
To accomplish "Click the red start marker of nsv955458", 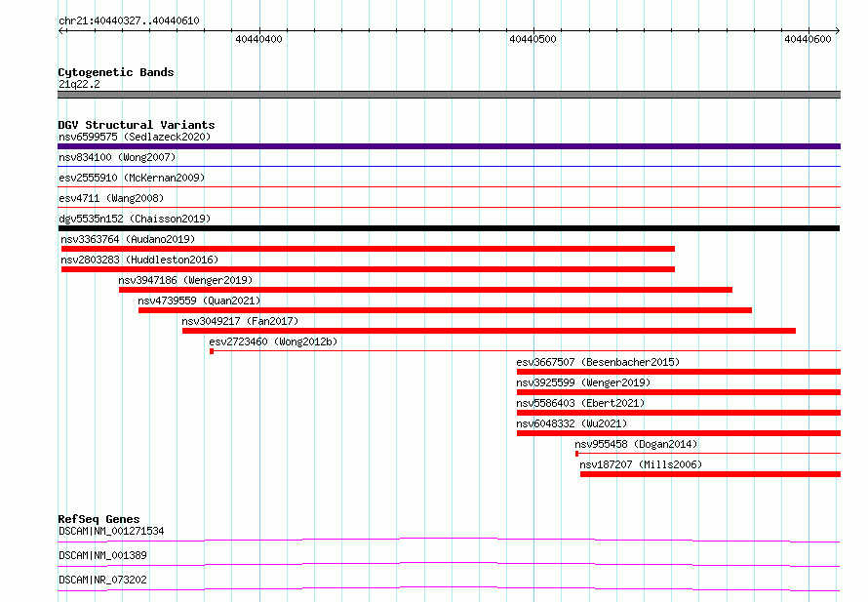I will pos(576,454).
